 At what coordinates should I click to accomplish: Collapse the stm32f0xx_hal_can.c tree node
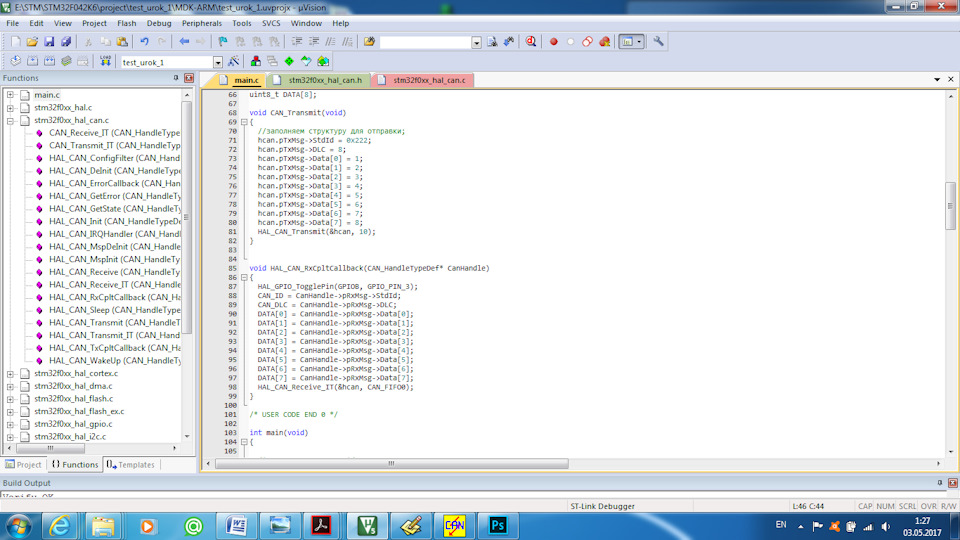click(x=10, y=120)
